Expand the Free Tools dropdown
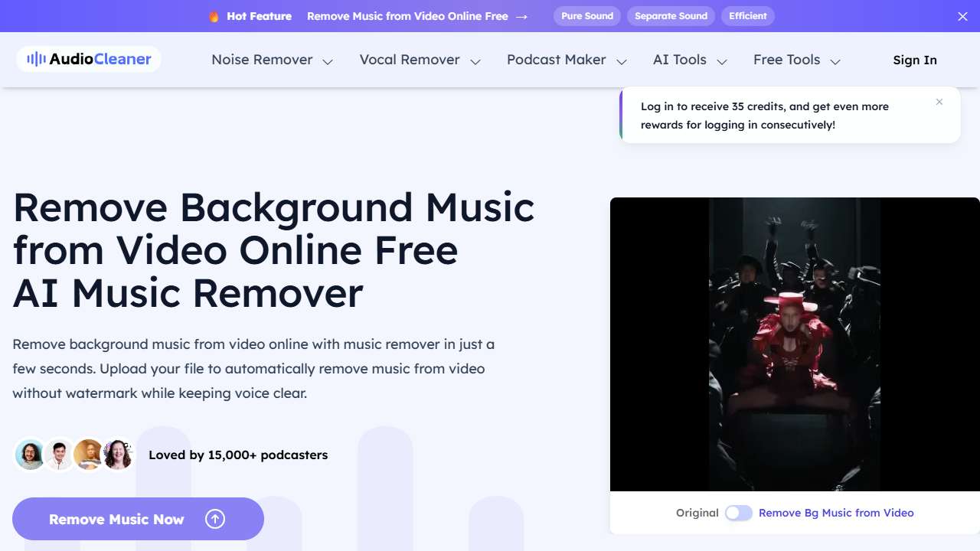980x551 pixels. pos(836,60)
